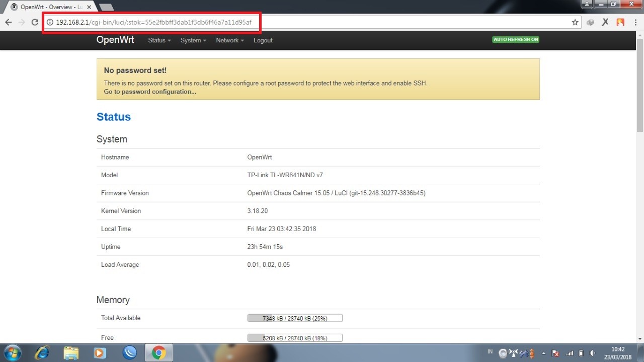Launch Internet Explorer from the taskbar
This screenshot has width=644, height=362.
coord(42,353)
